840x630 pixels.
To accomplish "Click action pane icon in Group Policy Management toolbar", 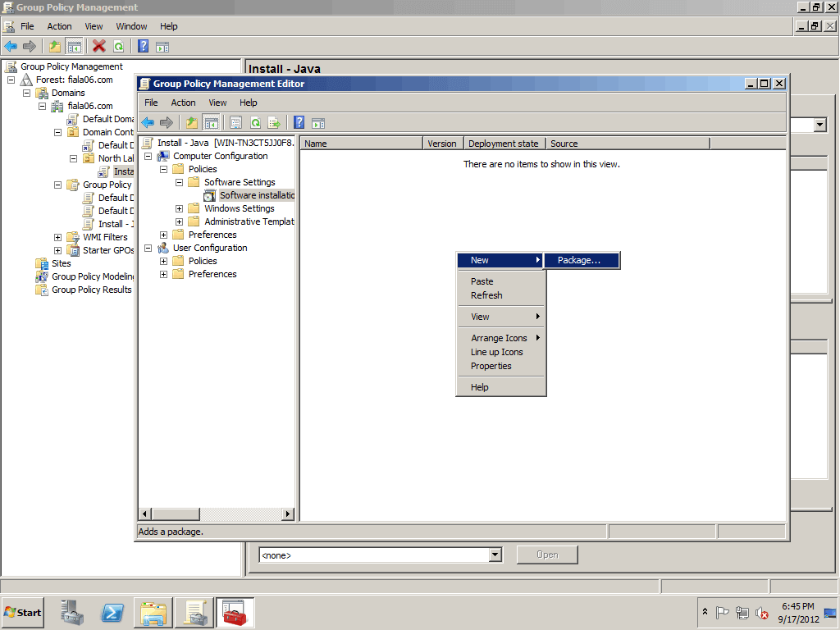I will click(162, 47).
